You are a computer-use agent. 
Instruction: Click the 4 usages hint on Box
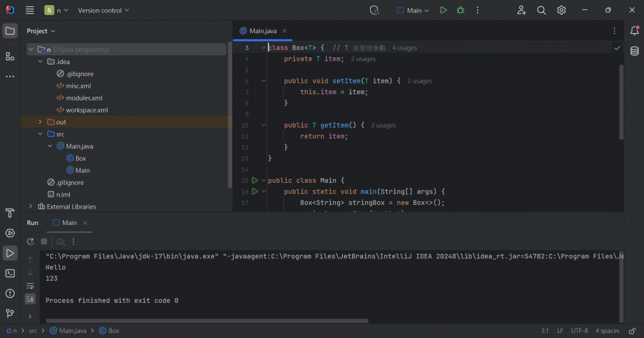coord(404,48)
